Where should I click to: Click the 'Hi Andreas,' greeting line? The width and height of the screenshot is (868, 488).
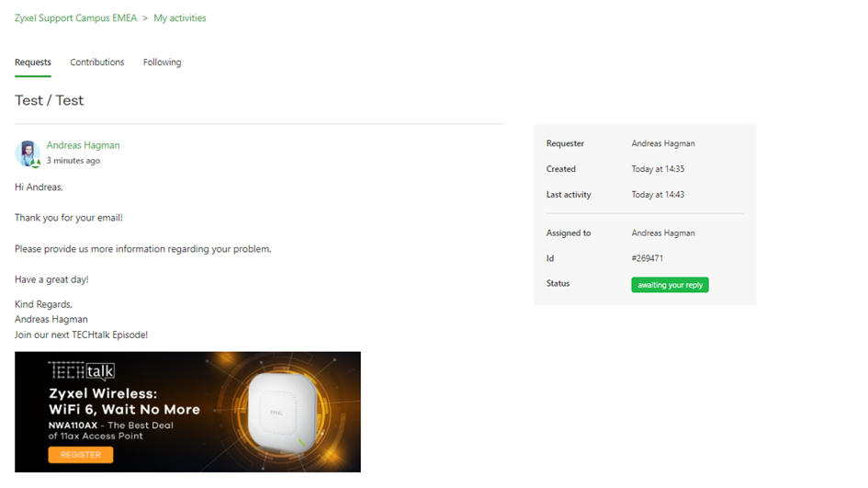(x=39, y=187)
